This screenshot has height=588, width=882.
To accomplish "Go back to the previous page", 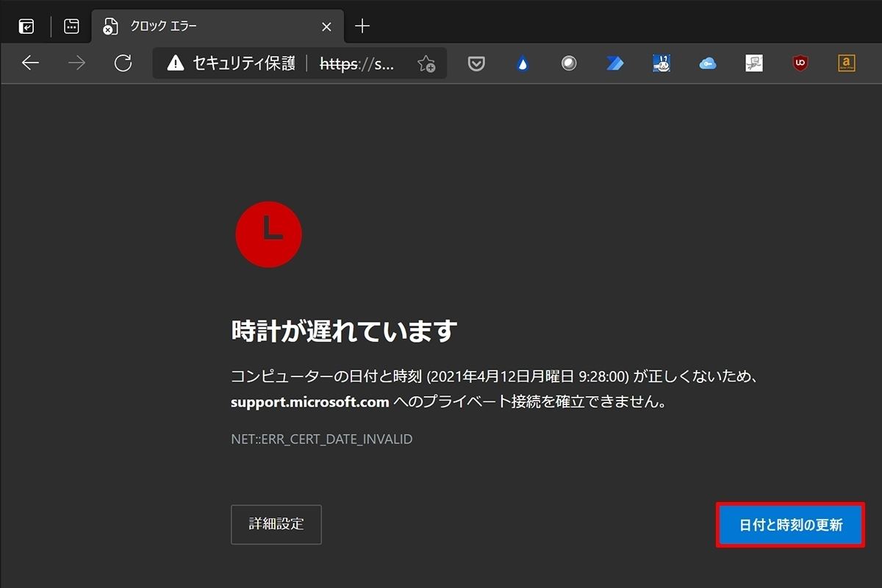I will pos(30,63).
